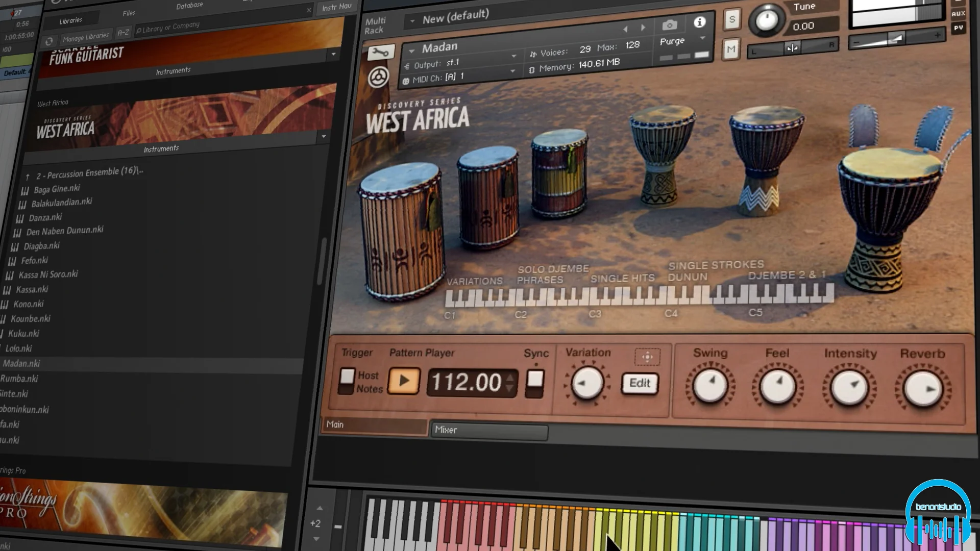Go to the next instrument with the right arrow

[x=643, y=28]
